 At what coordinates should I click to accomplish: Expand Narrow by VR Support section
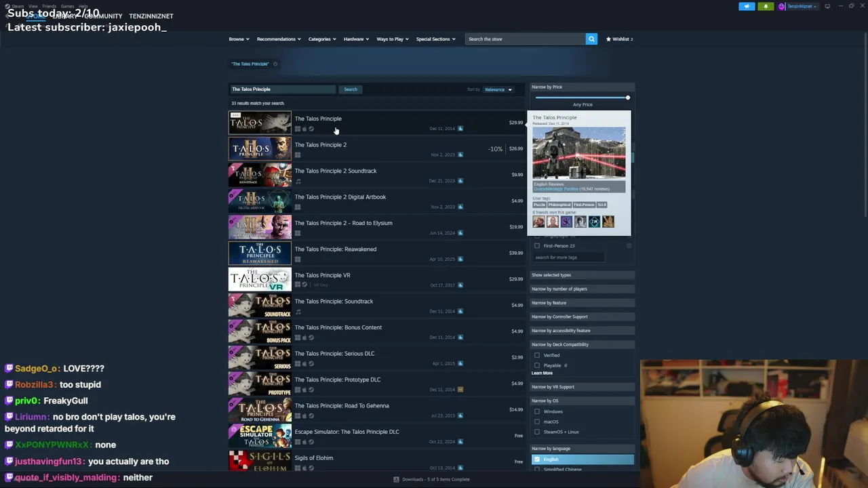[x=582, y=387]
